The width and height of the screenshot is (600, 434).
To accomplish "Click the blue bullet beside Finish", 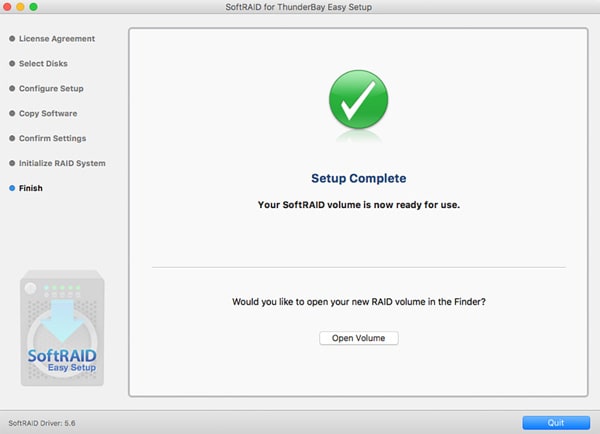I will pyautogui.click(x=11, y=188).
